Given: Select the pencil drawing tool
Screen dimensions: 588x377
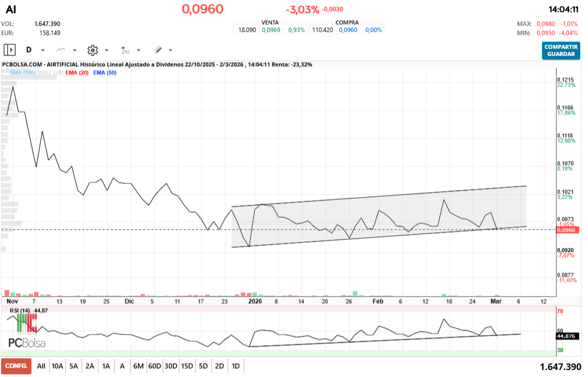Looking at the screenshot, I should pos(158,50).
